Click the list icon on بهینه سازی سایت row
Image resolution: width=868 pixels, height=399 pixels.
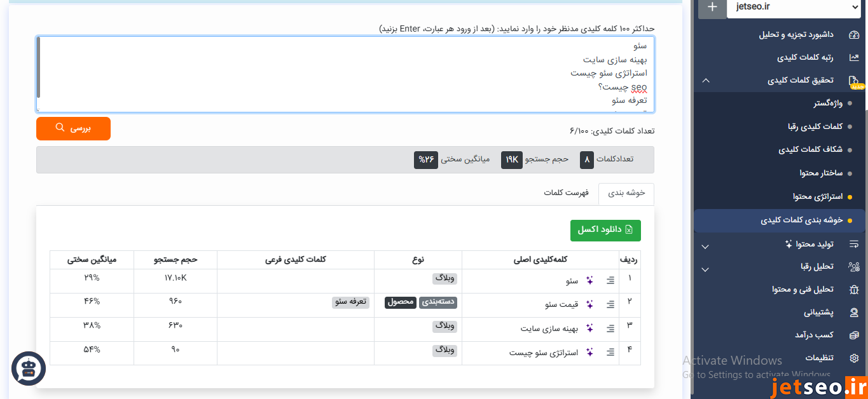pos(610,328)
